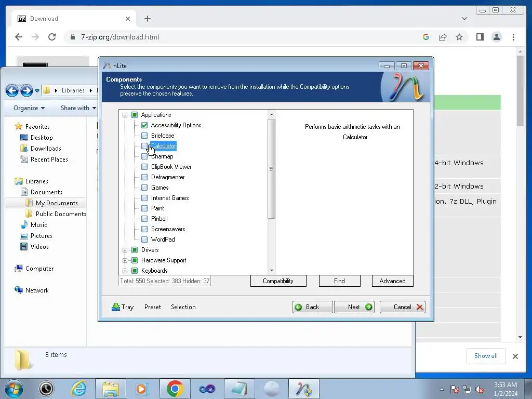Select Internet Games in the component tree

click(170, 198)
